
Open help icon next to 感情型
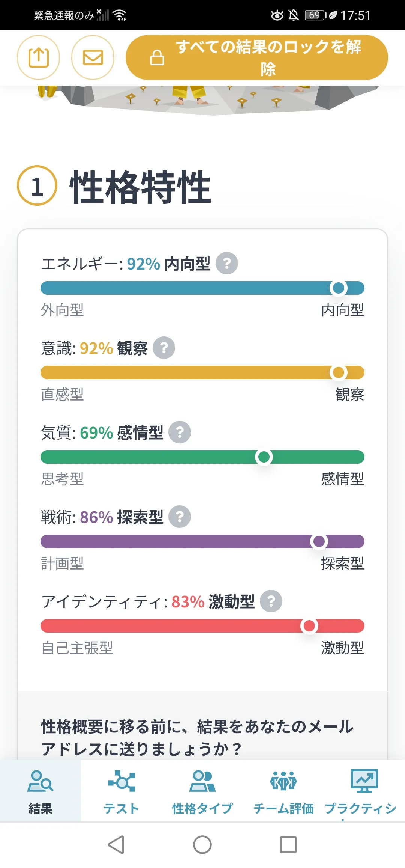click(180, 432)
